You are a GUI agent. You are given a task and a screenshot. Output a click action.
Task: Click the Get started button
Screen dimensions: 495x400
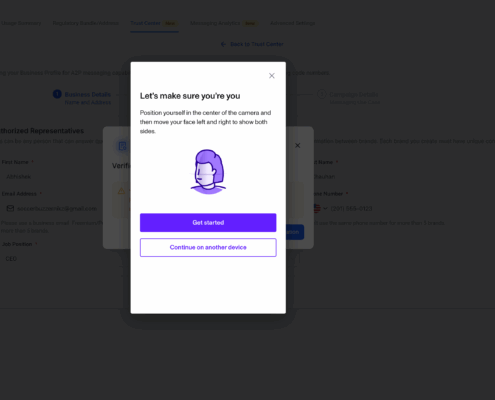click(208, 222)
